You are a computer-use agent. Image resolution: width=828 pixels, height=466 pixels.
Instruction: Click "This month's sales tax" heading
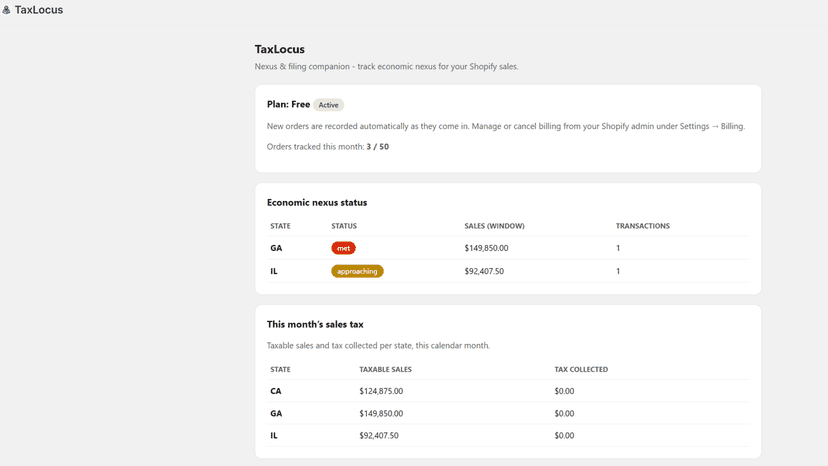click(x=315, y=324)
